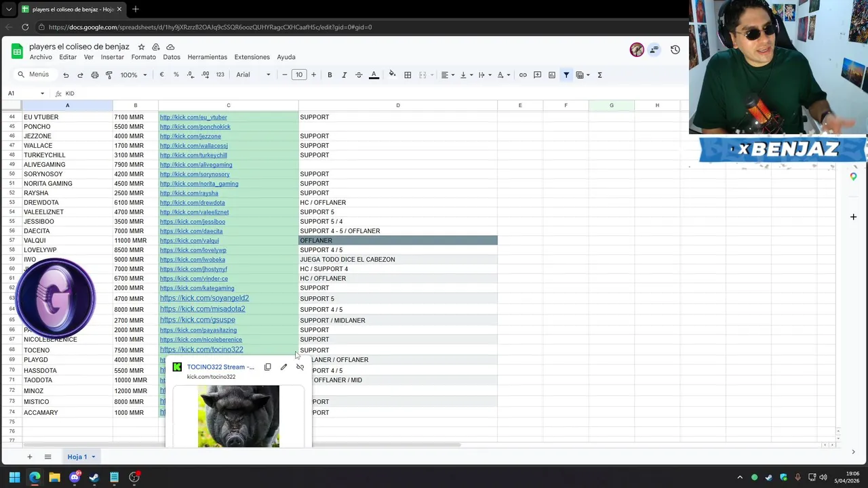
Task: Open the kick.com/misadota2 link
Action: tap(202, 309)
